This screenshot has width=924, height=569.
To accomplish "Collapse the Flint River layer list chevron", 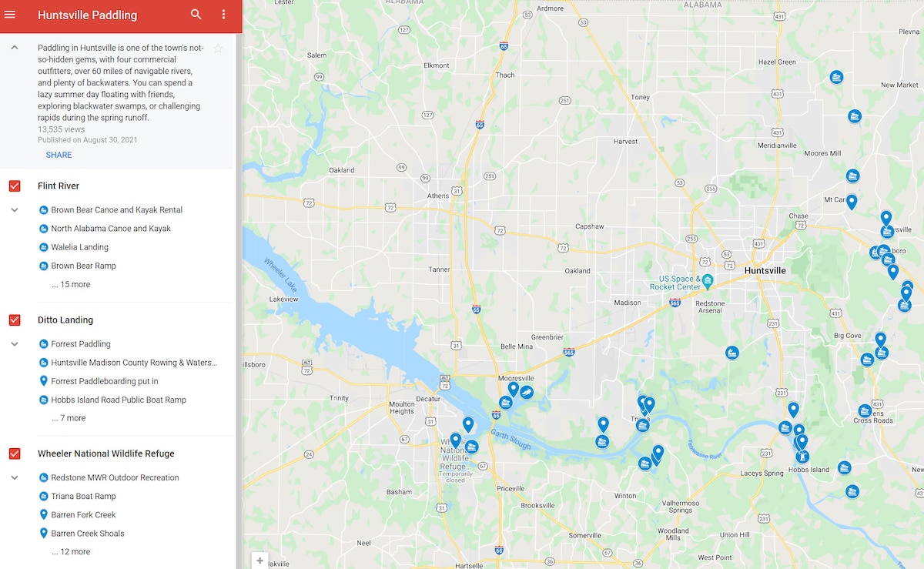I will click(x=14, y=210).
